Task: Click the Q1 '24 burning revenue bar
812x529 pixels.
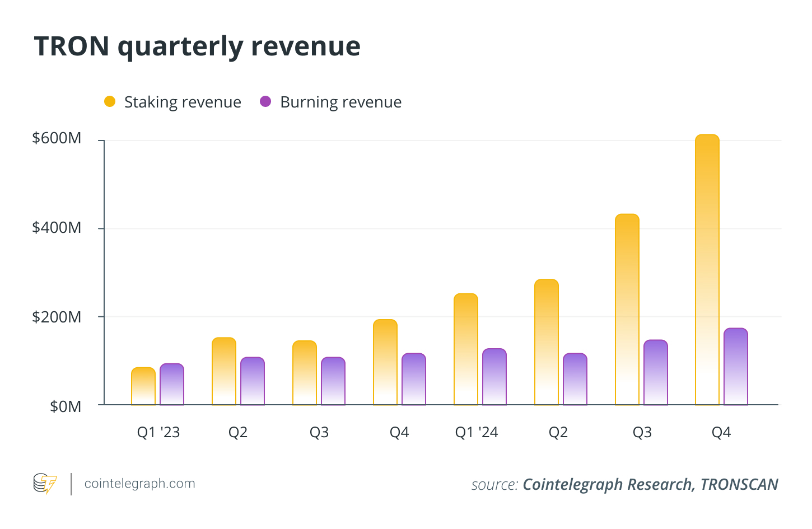Action: coord(494,377)
